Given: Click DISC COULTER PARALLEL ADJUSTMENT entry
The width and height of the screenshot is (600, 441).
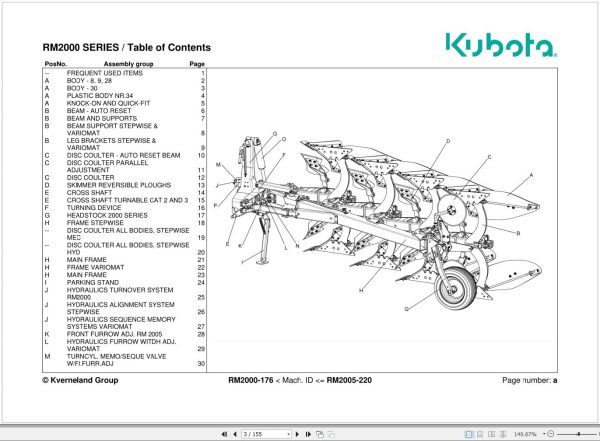Looking at the screenshot, I should click(x=107, y=166).
